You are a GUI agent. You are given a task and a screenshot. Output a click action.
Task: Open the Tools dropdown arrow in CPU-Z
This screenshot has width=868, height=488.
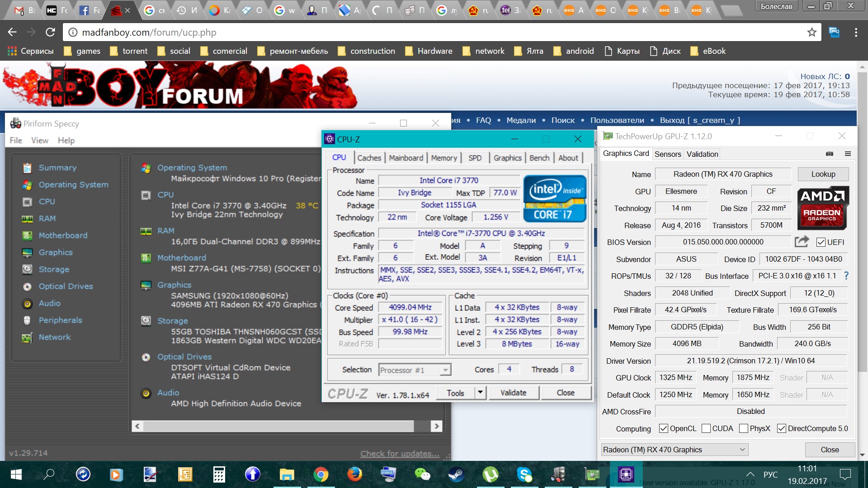(x=480, y=393)
